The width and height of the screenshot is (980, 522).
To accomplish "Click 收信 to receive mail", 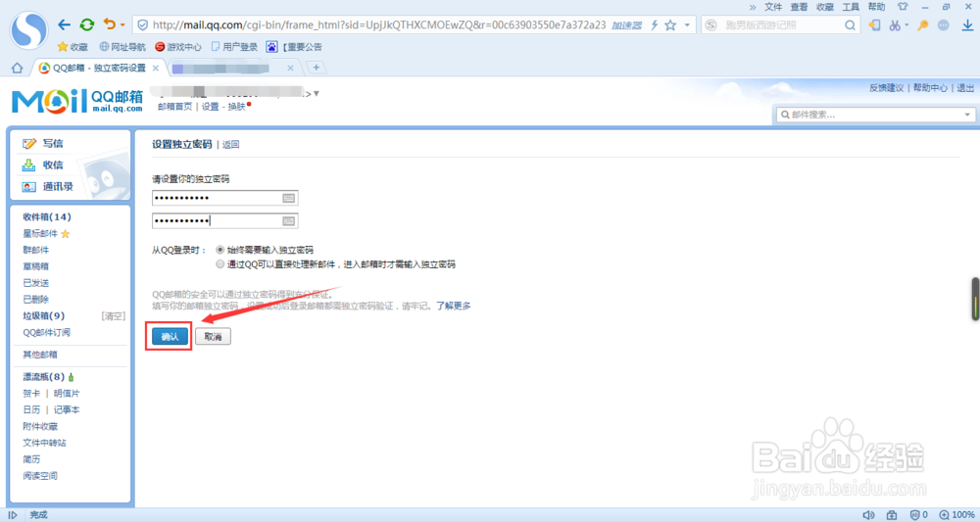I will pos(53,165).
